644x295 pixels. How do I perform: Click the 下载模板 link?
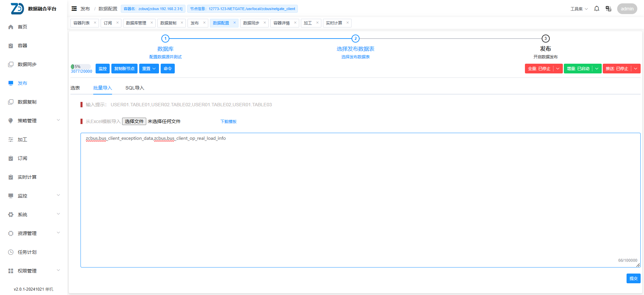(228, 122)
